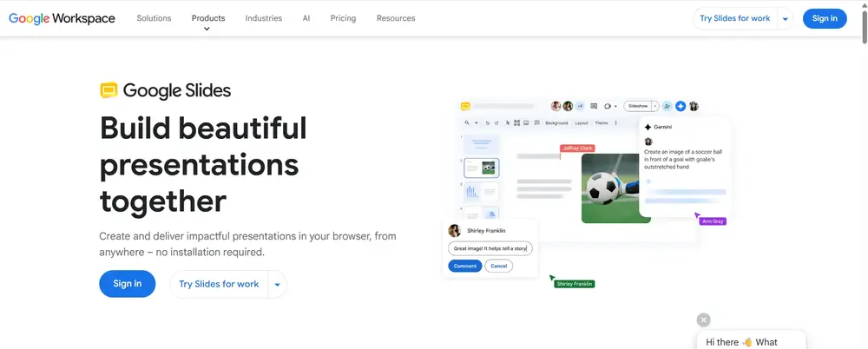Viewport: 868px width, 349px height.
Task: Close the chat popup with X icon
Action: pyautogui.click(x=704, y=319)
